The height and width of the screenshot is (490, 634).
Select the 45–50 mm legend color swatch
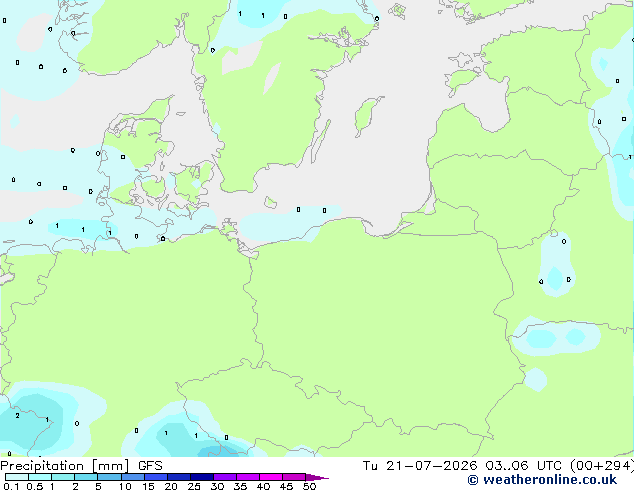[294, 477]
